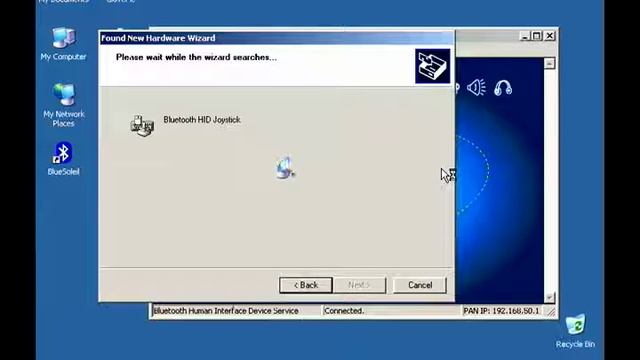This screenshot has width=640, height=360.
Task: Maximize the BlueSoleil window
Action: coord(537,36)
